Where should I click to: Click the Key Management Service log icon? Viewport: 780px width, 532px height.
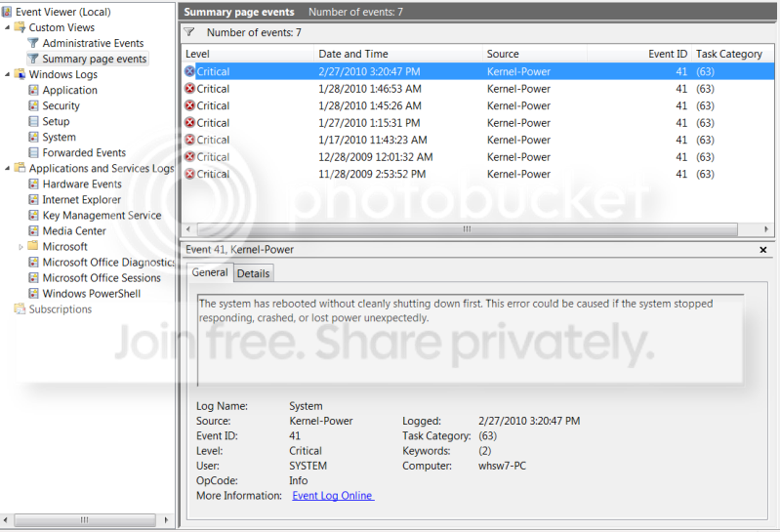click(x=33, y=216)
